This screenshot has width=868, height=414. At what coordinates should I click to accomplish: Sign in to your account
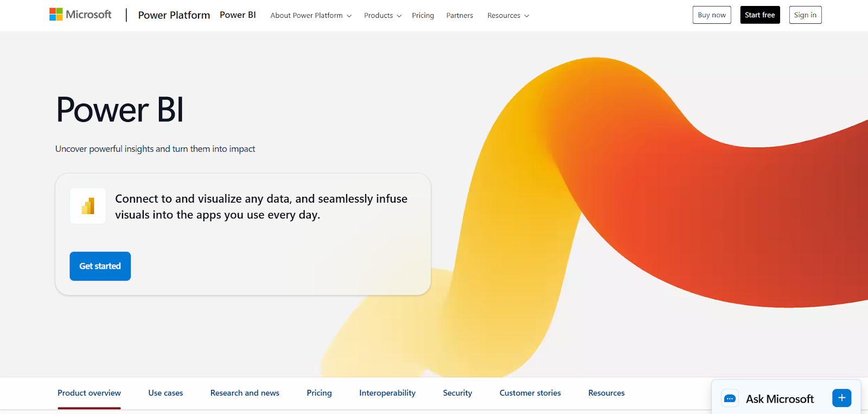click(805, 15)
